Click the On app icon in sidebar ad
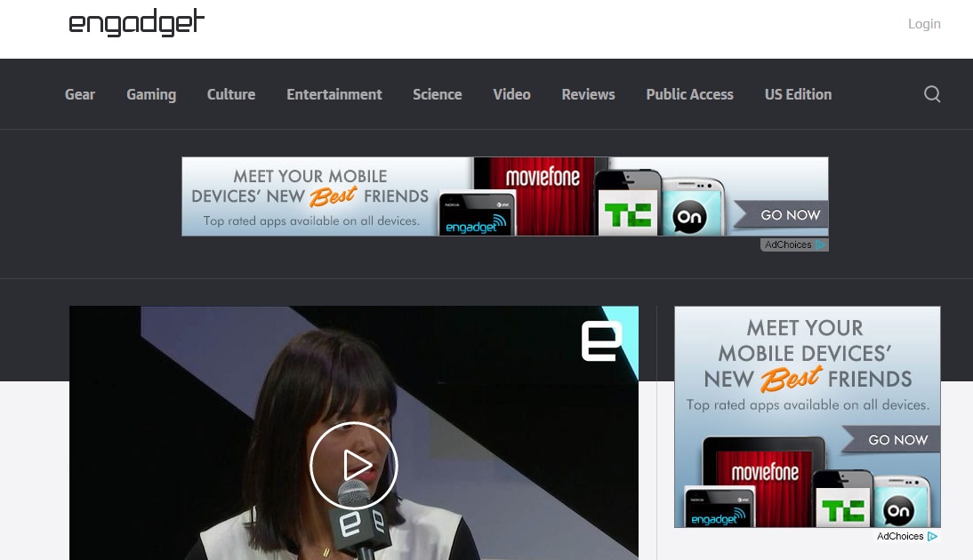Viewport: 973px width, 560px height. click(x=898, y=510)
